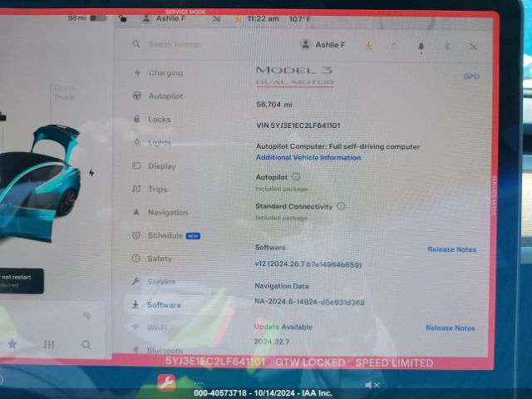This screenshot has width=532, height=399.
Task: Tap the navigation data NA-2024.8-14924 text
Action: [309, 302]
